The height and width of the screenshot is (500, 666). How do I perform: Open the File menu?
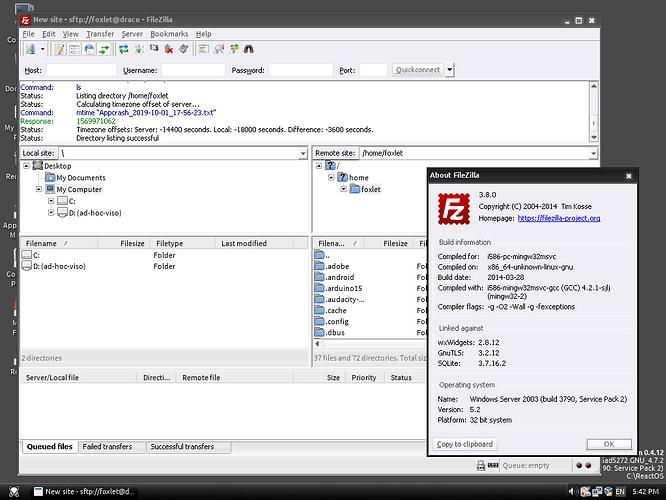[x=28, y=34]
